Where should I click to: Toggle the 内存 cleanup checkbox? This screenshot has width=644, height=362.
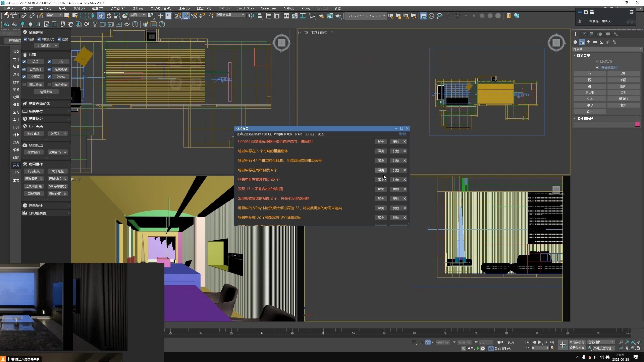[49, 62]
